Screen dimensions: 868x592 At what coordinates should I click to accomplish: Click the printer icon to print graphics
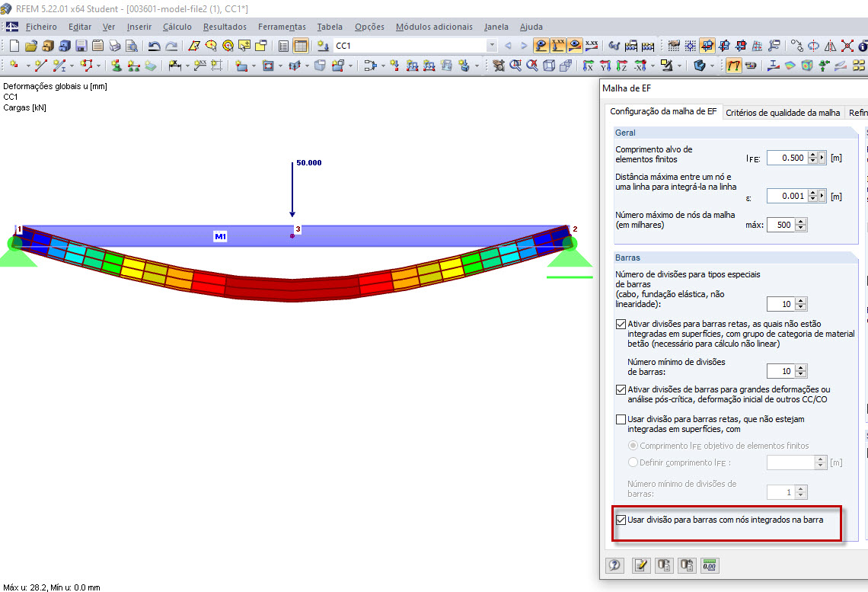(x=114, y=46)
